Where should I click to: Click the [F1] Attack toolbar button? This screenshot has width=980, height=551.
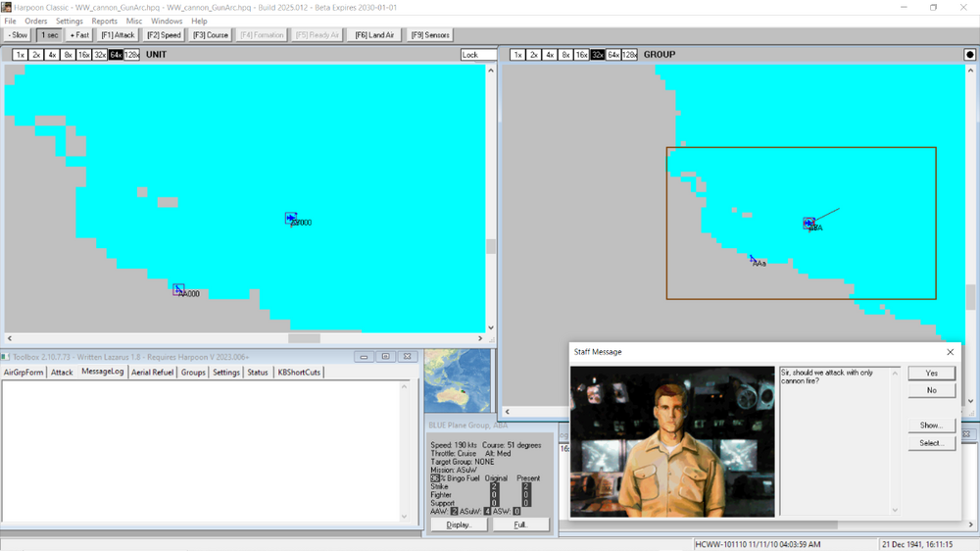pyautogui.click(x=118, y=35)
